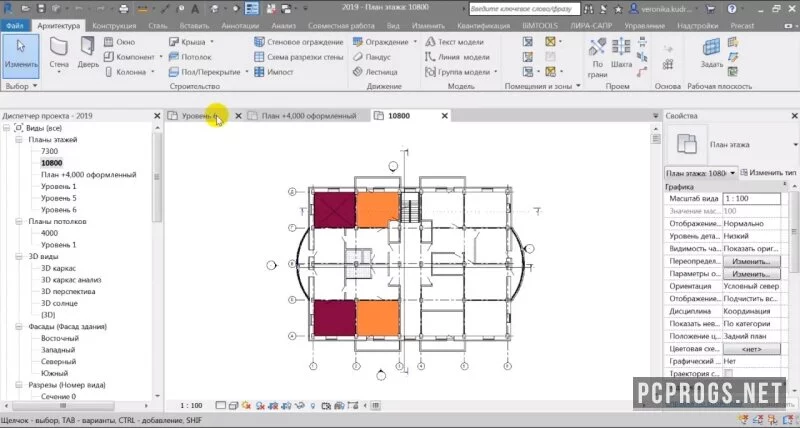Open the print icon in quick access toolbar

tap(123, 9)
